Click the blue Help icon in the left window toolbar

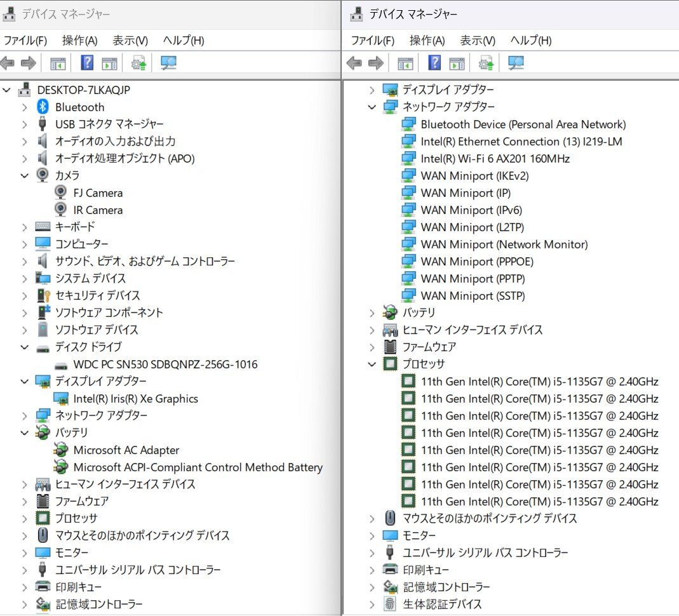(x=88, y=63)
